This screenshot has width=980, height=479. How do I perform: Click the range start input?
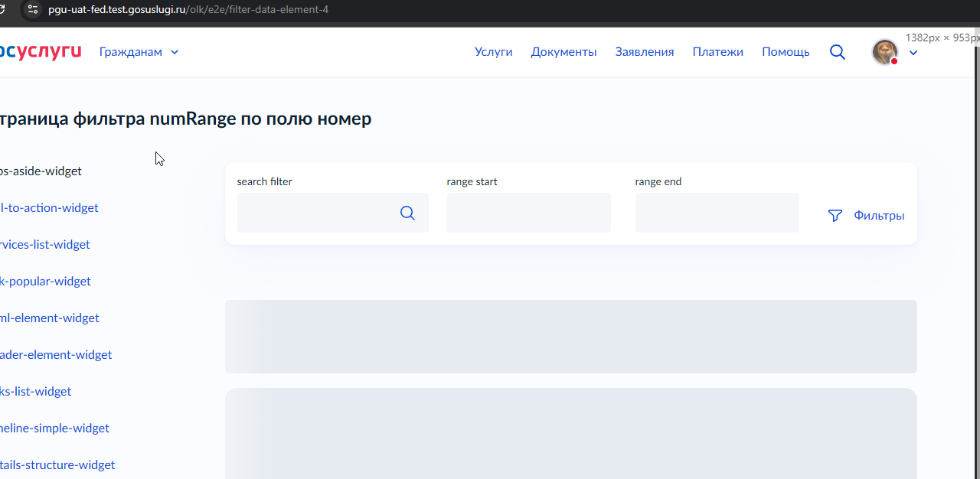(x=528, y=213)
